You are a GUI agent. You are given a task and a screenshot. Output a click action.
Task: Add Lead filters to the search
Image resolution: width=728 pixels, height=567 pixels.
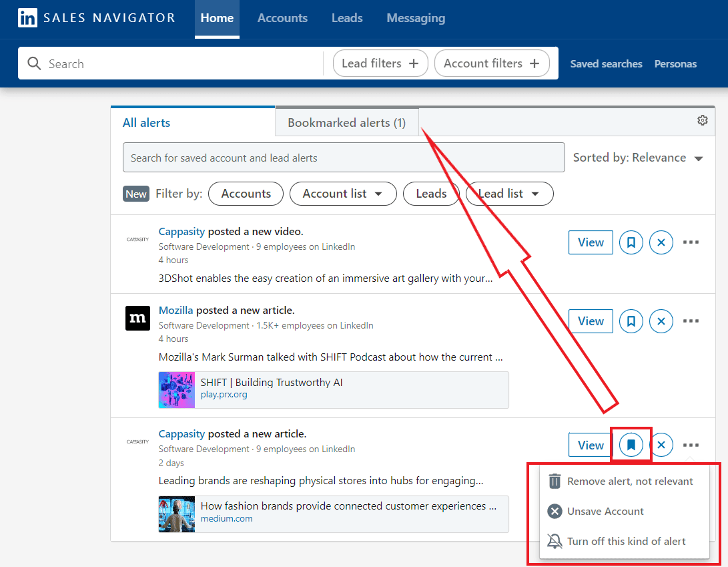(380, 63)
